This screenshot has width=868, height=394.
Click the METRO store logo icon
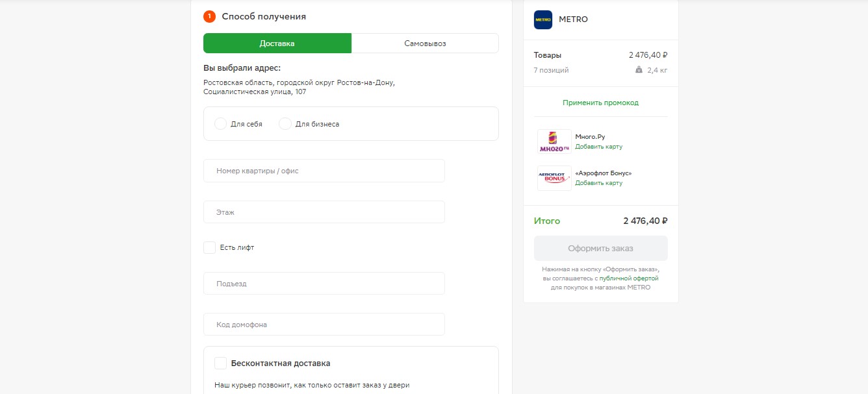click(542, 19)
